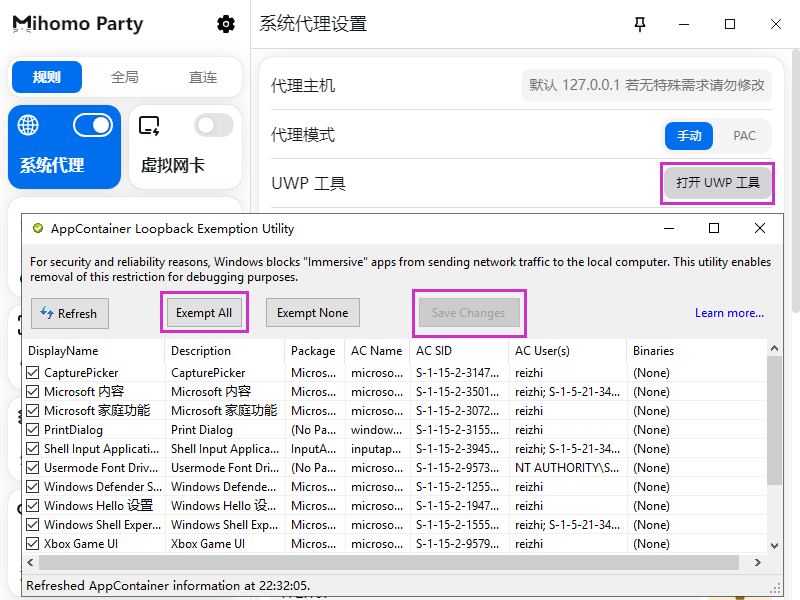The width and height of the screenshot is (800, 600).
Task: Uncheck the Xbox Game UI checkbox
Action: point(33,544)
